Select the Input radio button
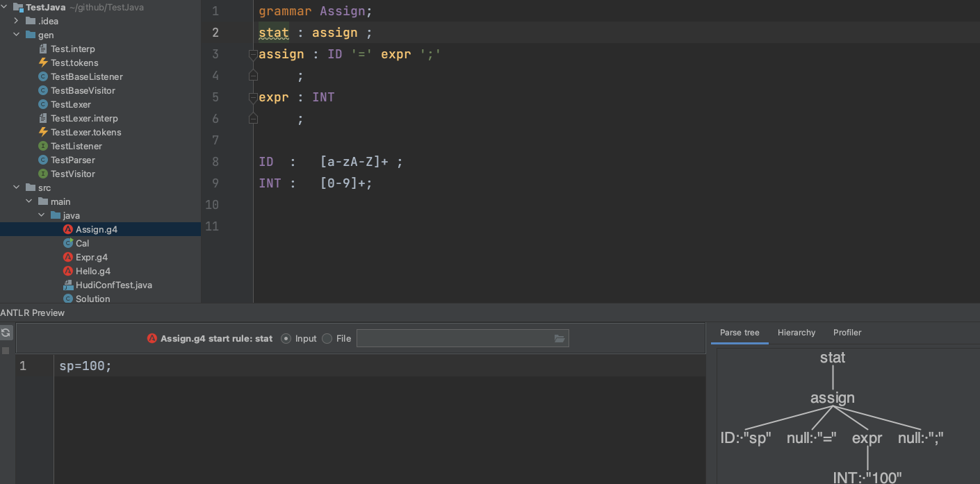980x484 pixels. (286, 338)
